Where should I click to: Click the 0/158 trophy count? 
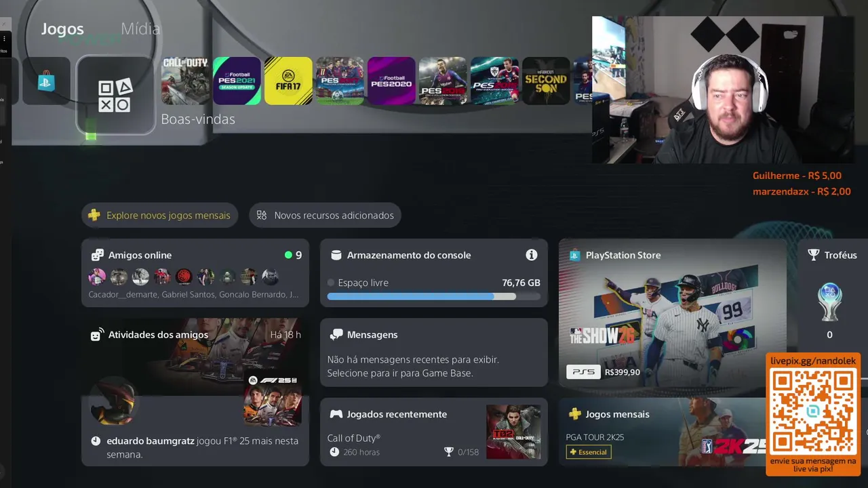(468, 452)
